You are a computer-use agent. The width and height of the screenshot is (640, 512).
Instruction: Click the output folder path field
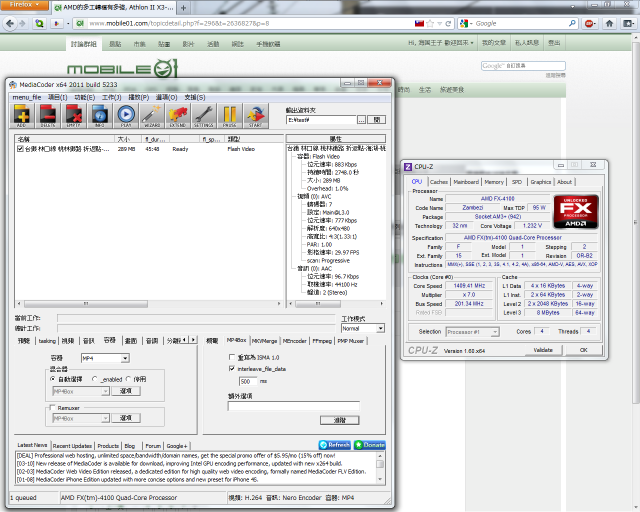(x=321, y=120)
